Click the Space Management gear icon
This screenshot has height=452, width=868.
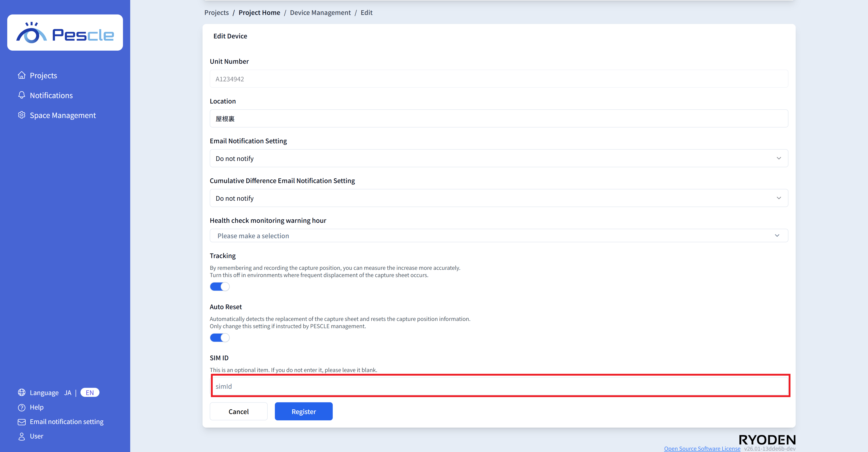point(21,115)
